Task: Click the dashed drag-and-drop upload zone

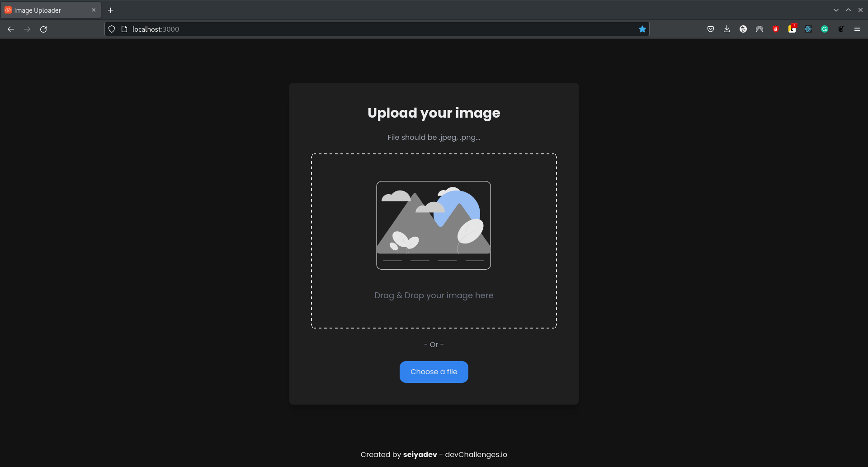Action: point(434,241)
